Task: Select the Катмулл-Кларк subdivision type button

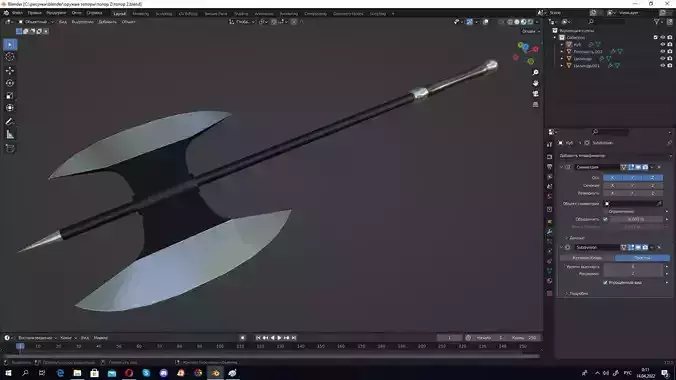Action: coord(587,258)
